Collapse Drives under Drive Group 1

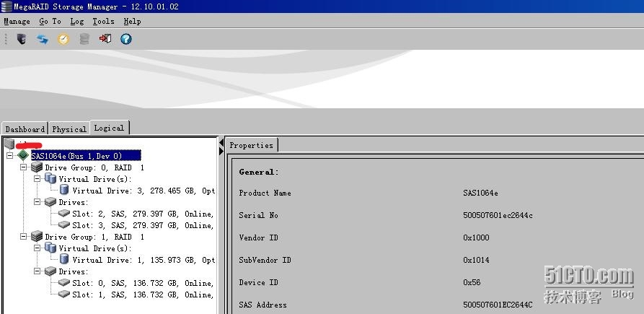(37, 271)
